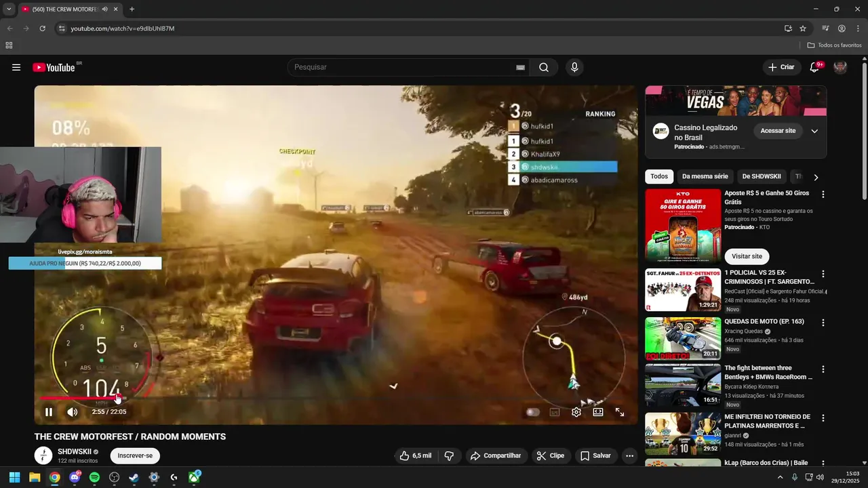Click the address bar URL
This screenshot has width=868, height=488.
[123, 28]
